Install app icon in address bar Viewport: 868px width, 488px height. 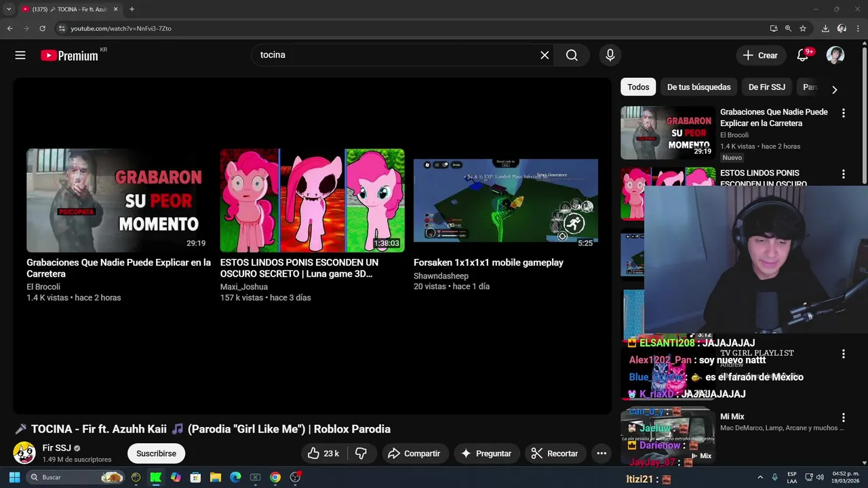pos(774,28)
